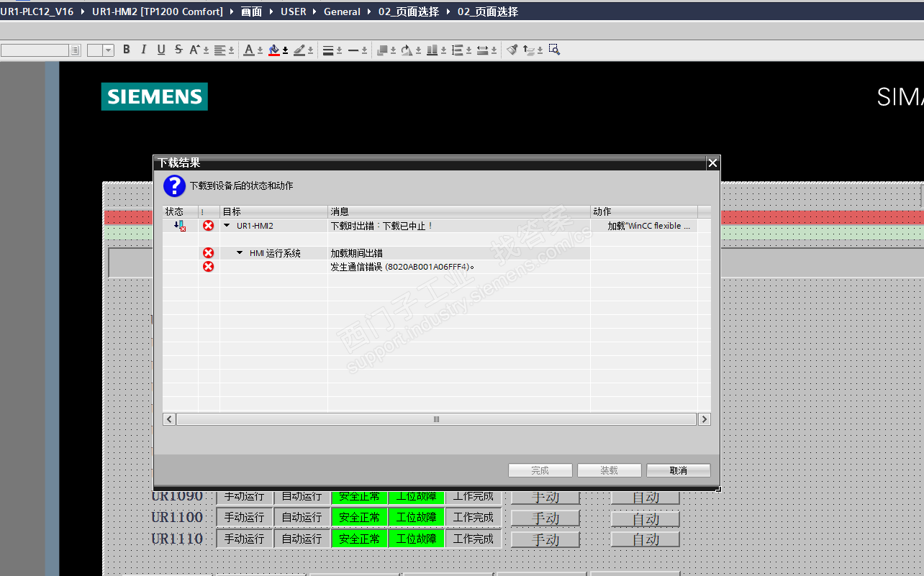The height and width of the screenshot is (576, 924).
Task: Click the last 02_页面选择 breadcrumb item
Action: click(x=488, y=12)
